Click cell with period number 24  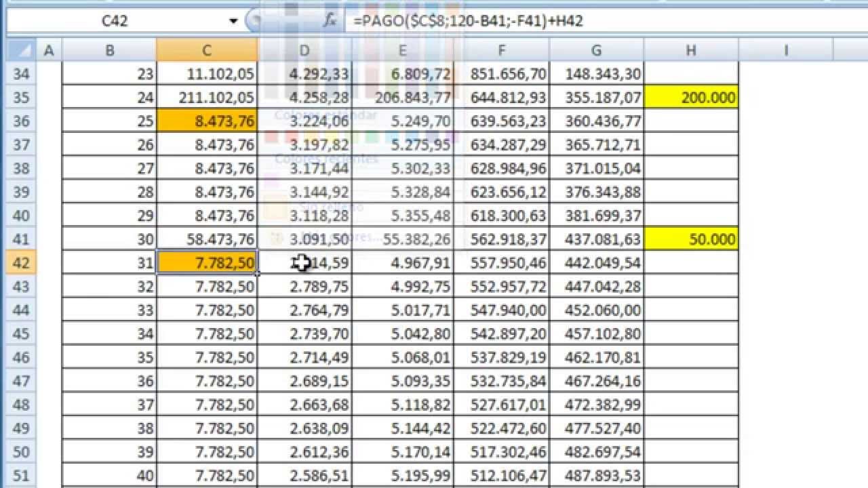pos(109,97)
